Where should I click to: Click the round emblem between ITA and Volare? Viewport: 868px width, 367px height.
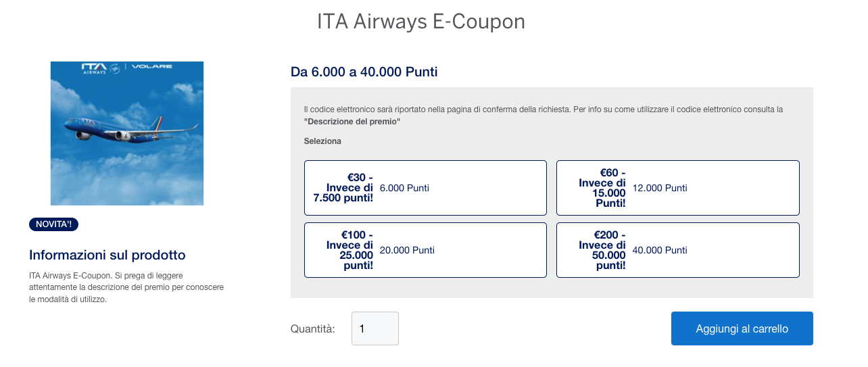tap(116, 68)
